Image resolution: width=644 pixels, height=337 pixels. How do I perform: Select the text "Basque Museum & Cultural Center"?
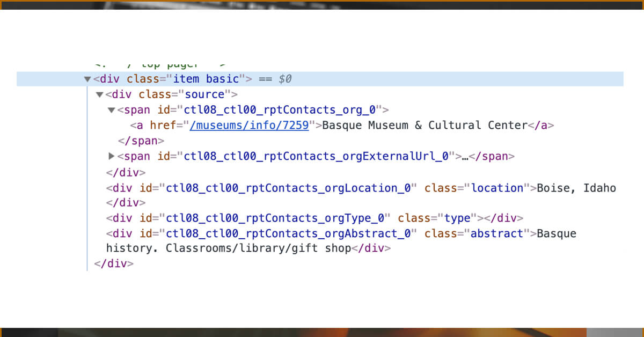(x=425, y=125)
